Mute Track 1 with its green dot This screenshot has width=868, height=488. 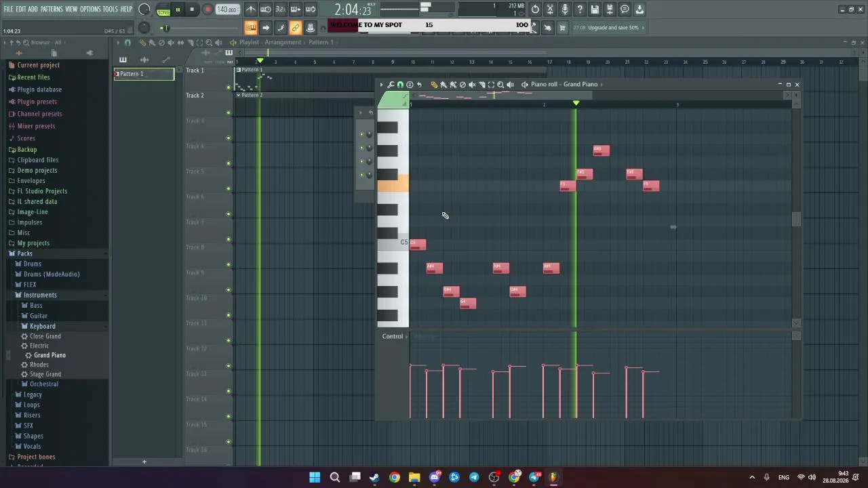tap(229, 87)
